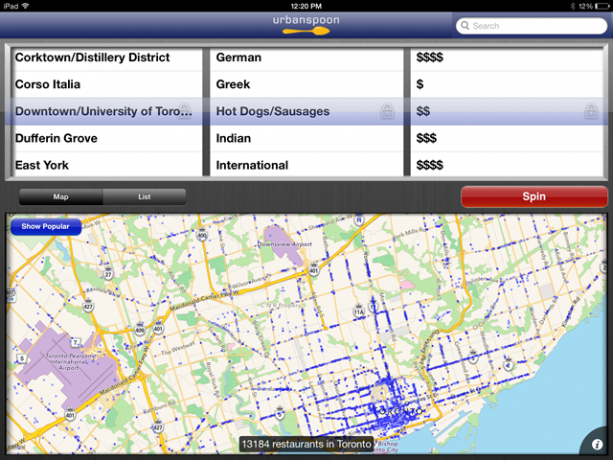Click the Show Popular button
The image size is (613, 460).
pyautogui.click(x=46, y=226)
